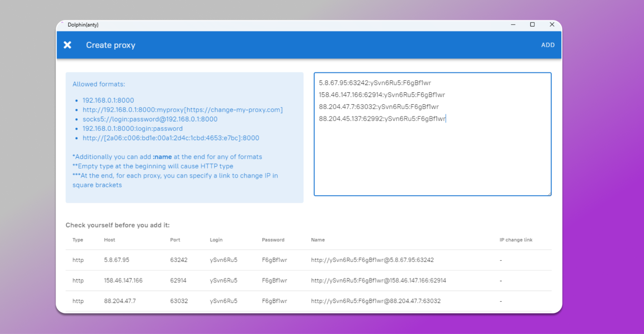Click the 'Port' column header
644x334 pixels.
click(x=175, y=240)
